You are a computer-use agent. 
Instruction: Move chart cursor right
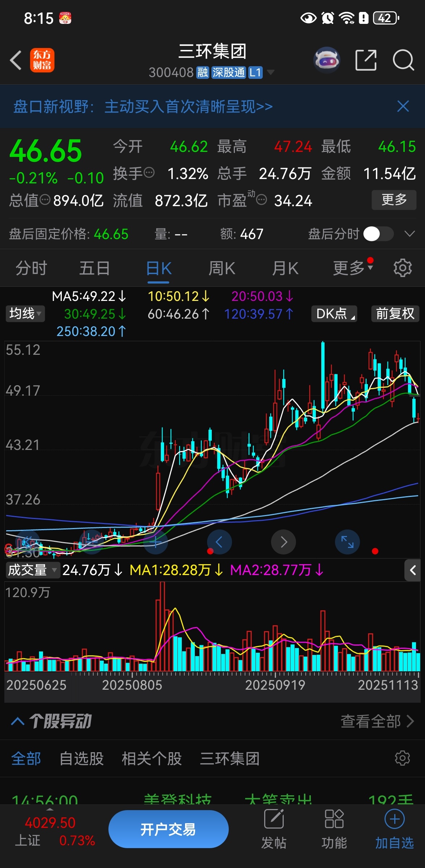coord(284,542)
